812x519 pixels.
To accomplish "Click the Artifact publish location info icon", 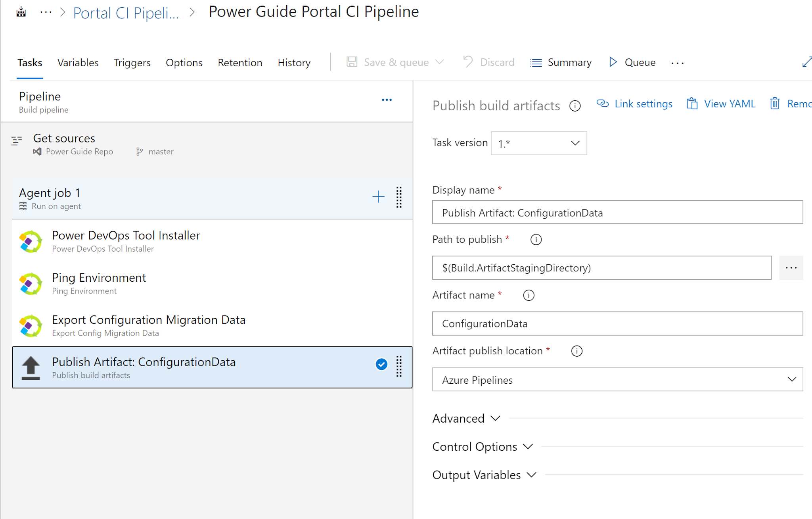I will [576, 351].
